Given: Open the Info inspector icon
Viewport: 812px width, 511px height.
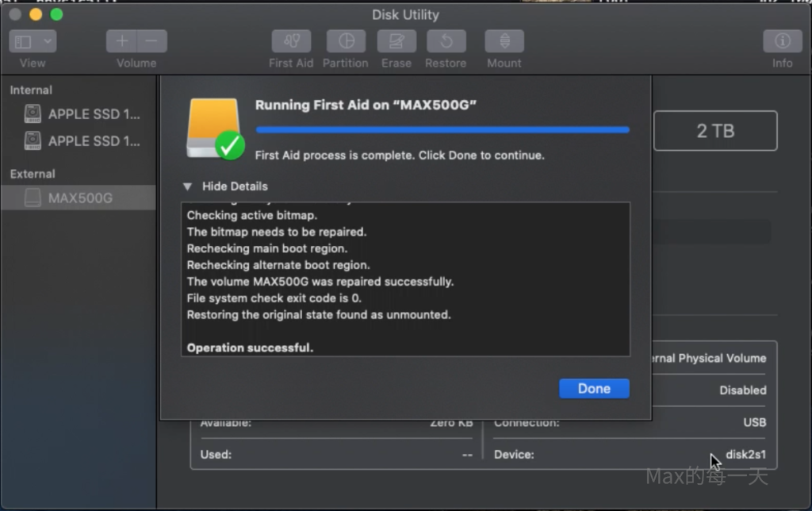Looking at the screenshot, I should 782,41.
